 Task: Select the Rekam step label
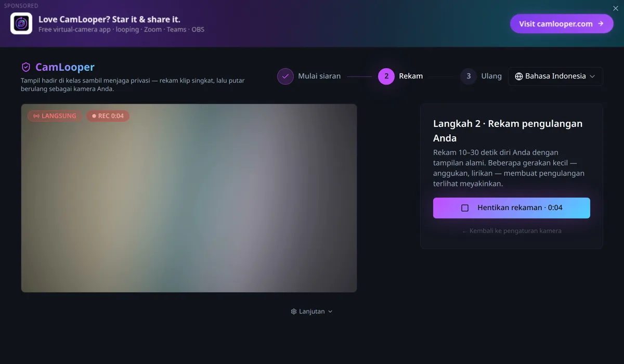click(411, 76)
